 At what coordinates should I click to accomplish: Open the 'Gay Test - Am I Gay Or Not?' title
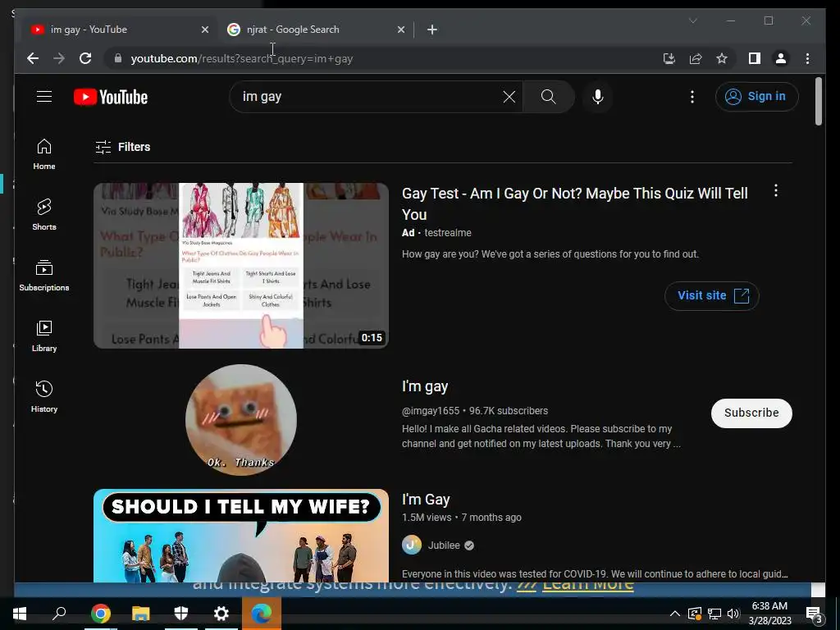point(575,203)
